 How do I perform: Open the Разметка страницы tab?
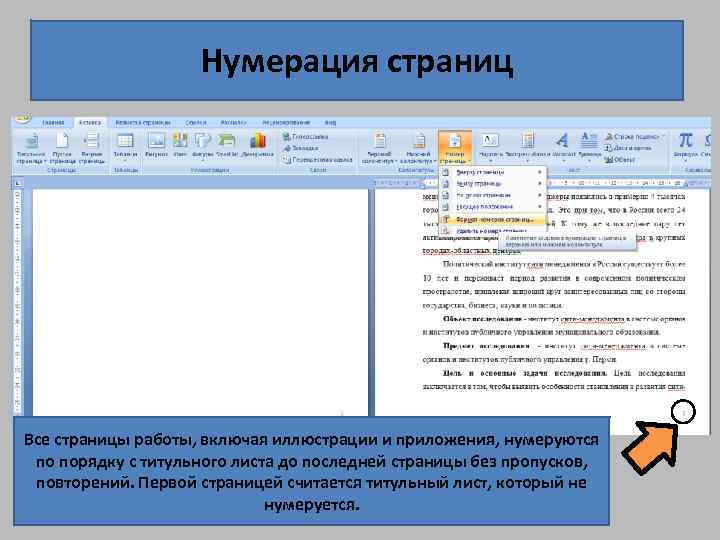[143, 123]
